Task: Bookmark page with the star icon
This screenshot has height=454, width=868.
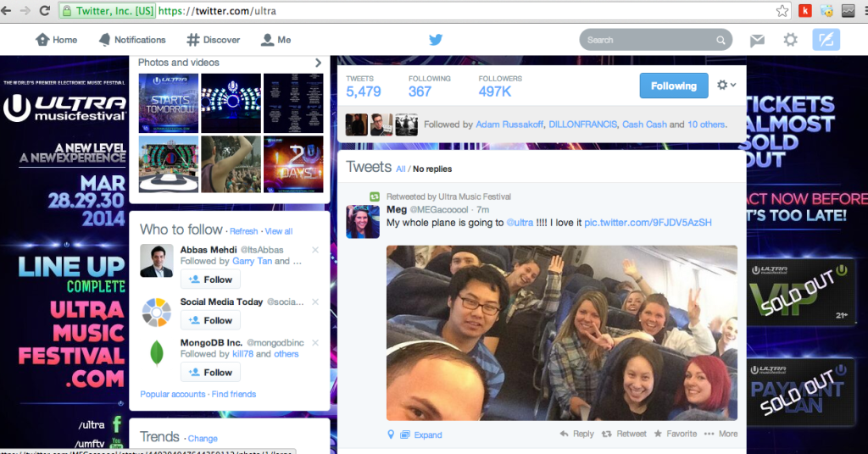Action: 782,10
